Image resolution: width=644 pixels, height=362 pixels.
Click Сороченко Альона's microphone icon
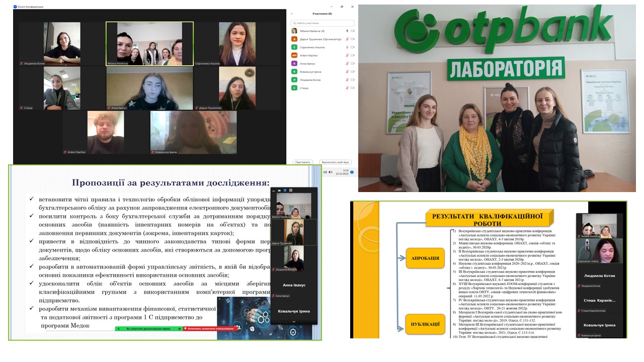pyautogui.click(x=347, y=47)
